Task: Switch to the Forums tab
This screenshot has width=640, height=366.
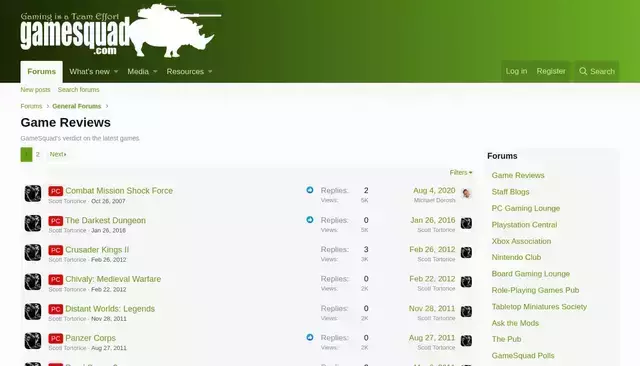Action: (x=42, y=71)
